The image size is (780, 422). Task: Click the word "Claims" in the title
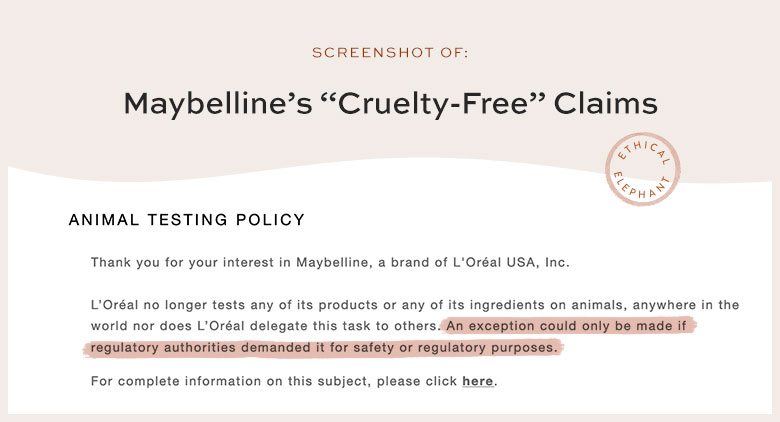coord(607,103)
